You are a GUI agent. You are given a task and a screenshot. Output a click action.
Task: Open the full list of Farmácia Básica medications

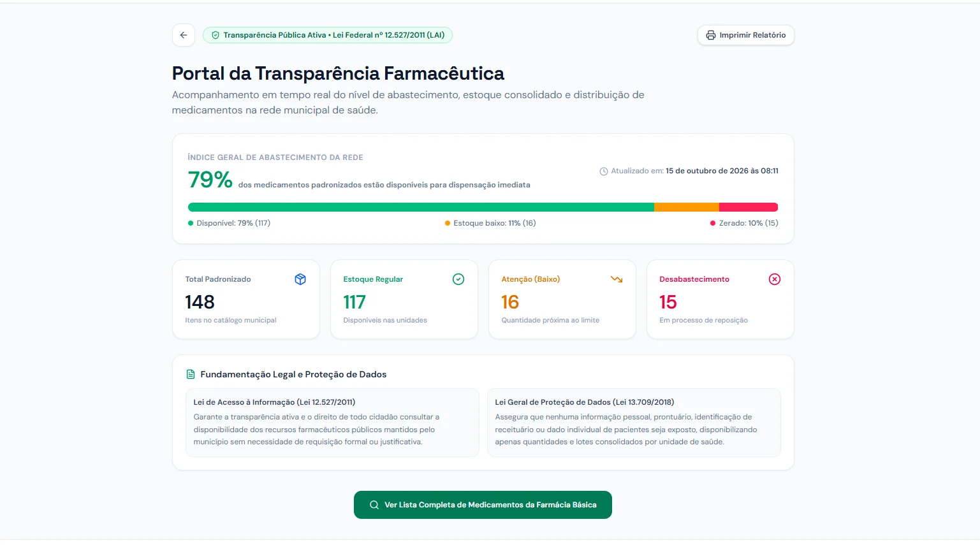[483, 505]
